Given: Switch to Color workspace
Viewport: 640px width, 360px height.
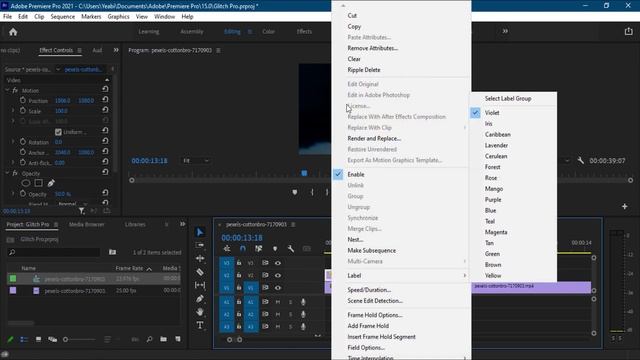Looking at the screenshot, I should (x=268, y=31).
